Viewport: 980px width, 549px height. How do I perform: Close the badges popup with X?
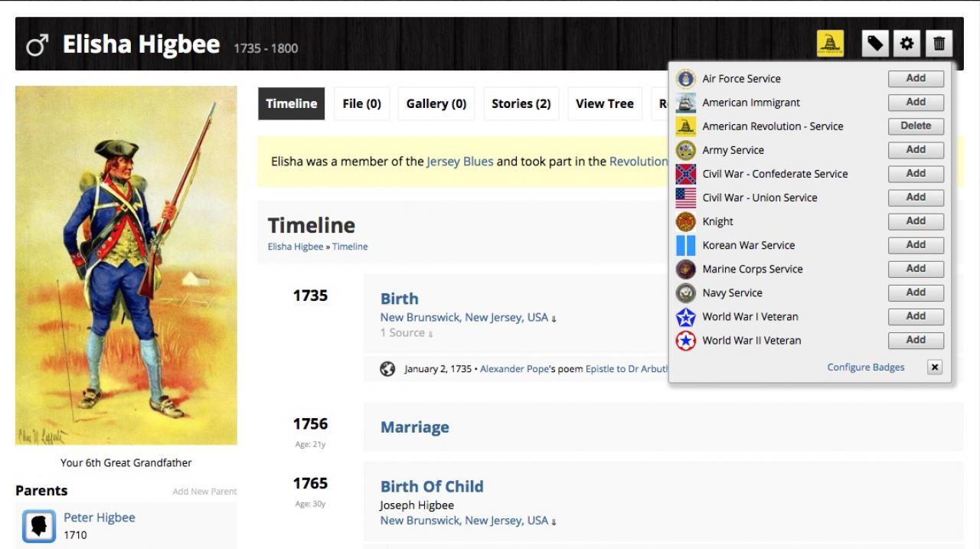tap(934, 368)
